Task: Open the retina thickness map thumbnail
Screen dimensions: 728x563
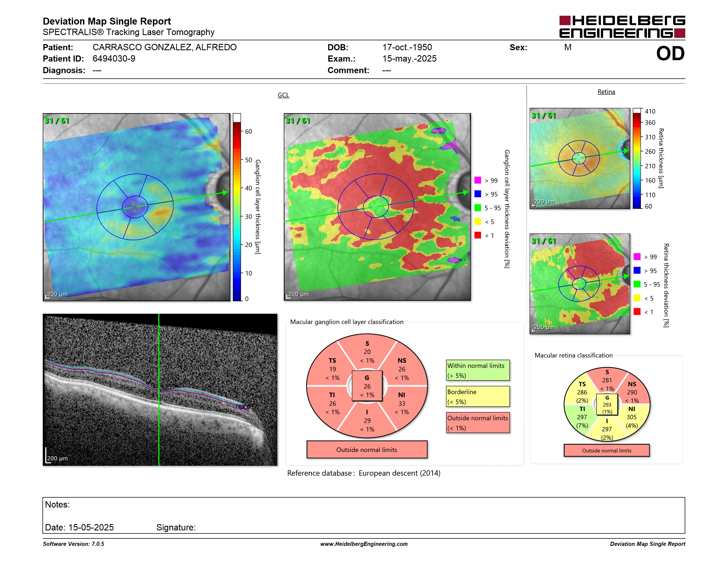Action: pos(580,158)
